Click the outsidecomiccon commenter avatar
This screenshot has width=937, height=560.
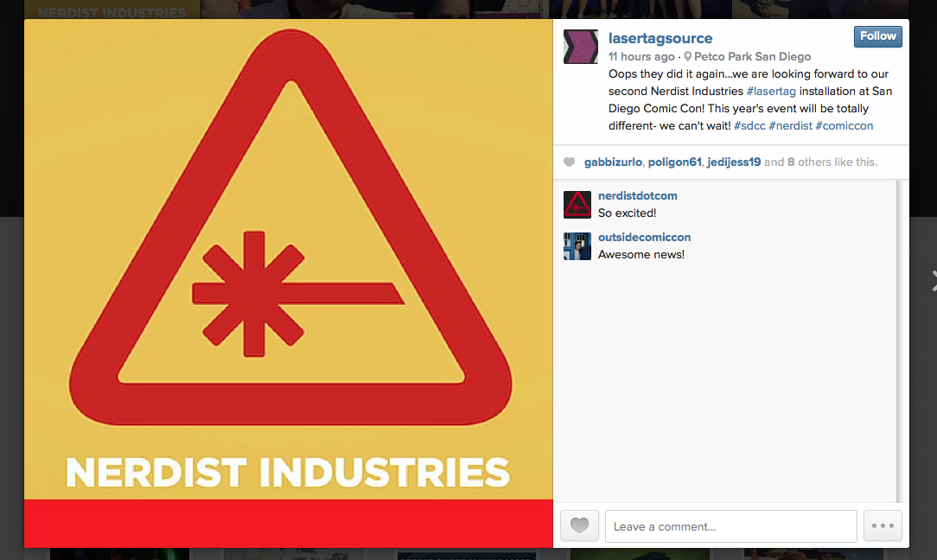click(x=577, y=246)
